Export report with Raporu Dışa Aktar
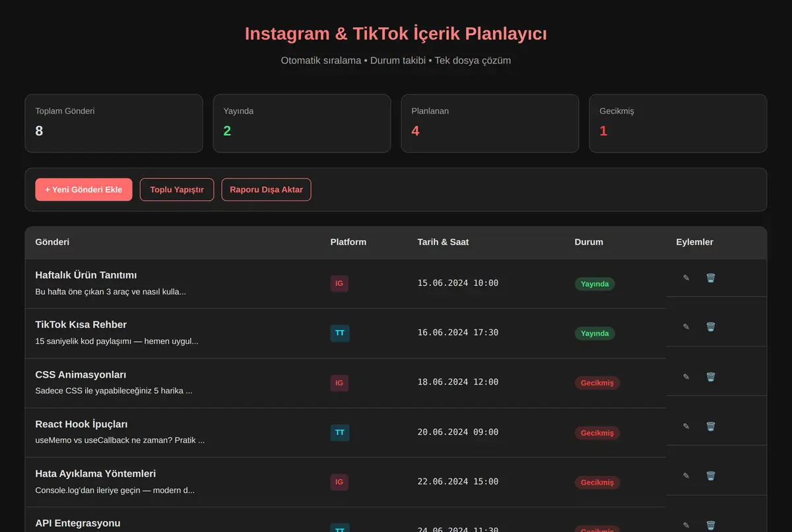 click(266, 189)
